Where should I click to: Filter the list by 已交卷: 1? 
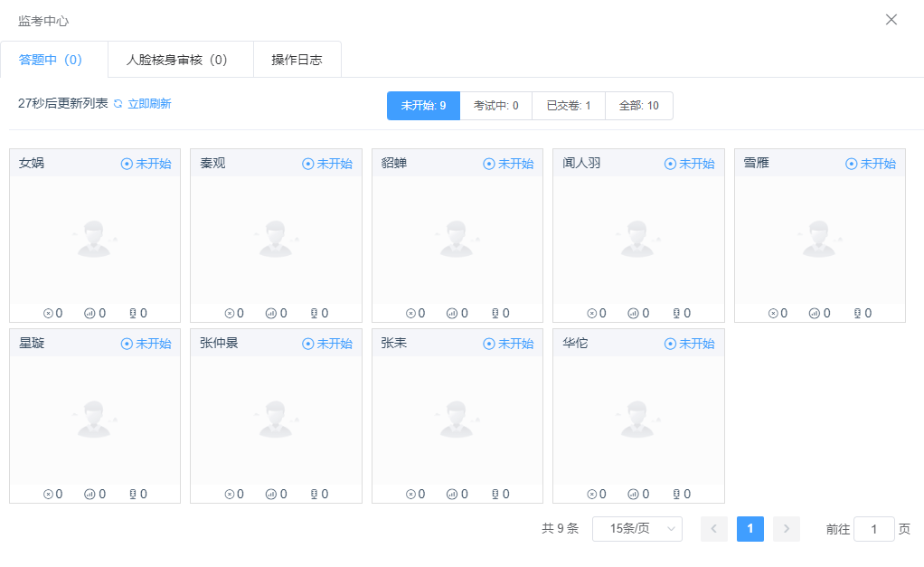(569, 106)
